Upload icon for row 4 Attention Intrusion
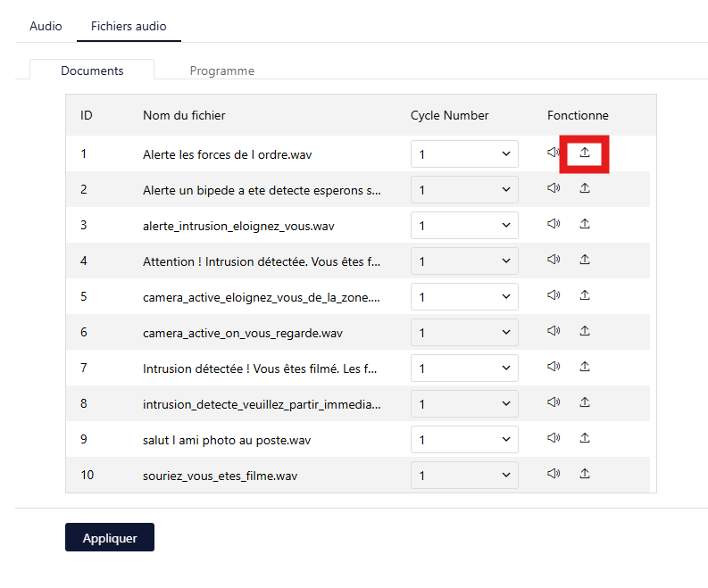The width and height of the screenshot is (708, 588). click(585, 260)
